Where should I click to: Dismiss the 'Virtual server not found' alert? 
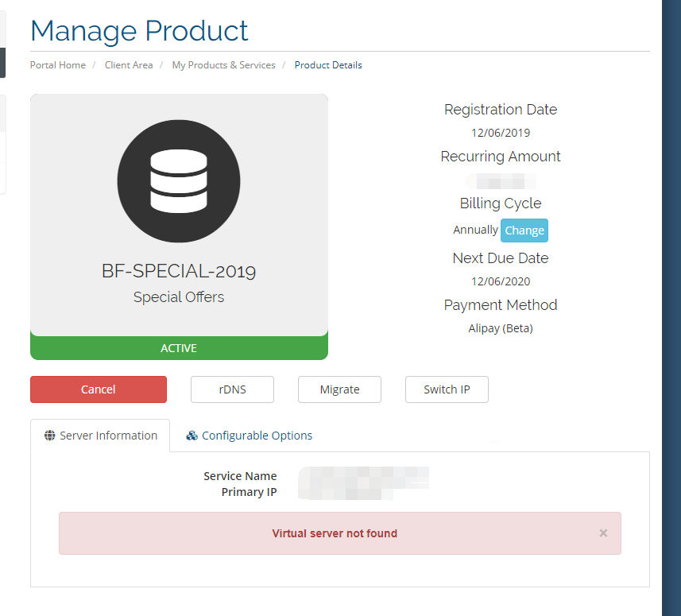(603, 533)
